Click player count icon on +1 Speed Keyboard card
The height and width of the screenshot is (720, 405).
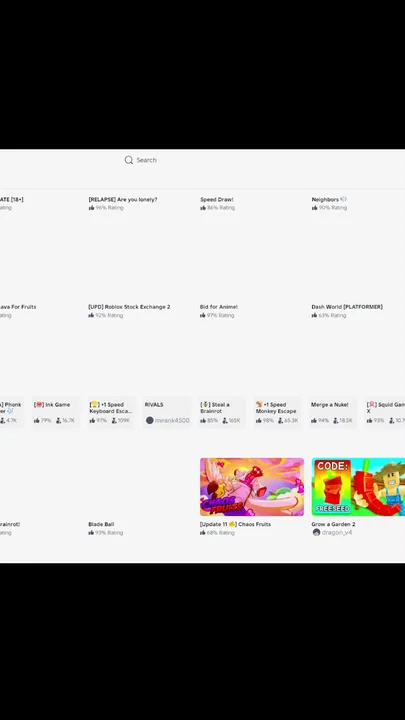point(114,420)
